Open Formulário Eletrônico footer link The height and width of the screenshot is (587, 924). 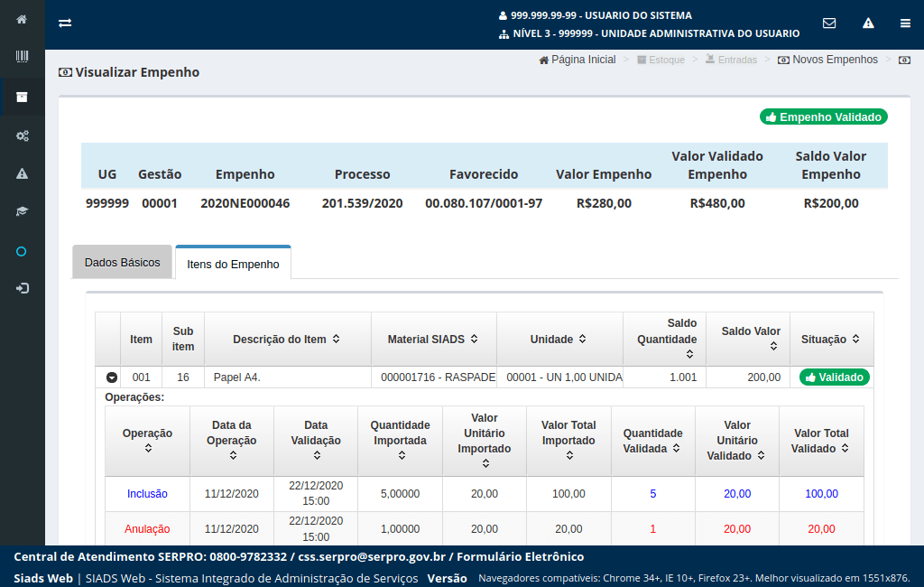click(x=521, y=556)
